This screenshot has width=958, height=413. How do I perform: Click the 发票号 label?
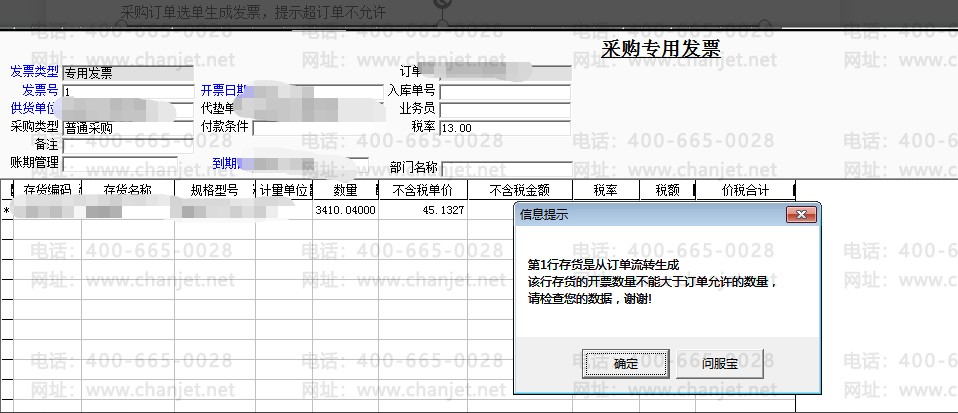click(40, 90)
